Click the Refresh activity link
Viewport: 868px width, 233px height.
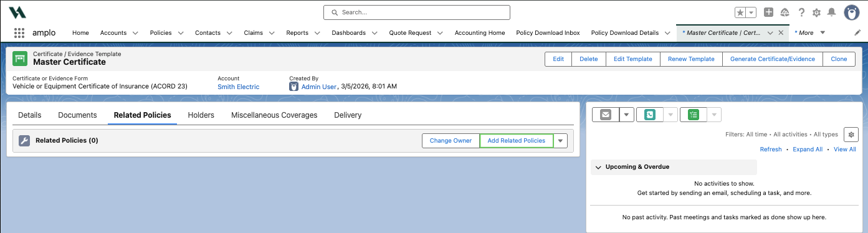pos(771,150)
